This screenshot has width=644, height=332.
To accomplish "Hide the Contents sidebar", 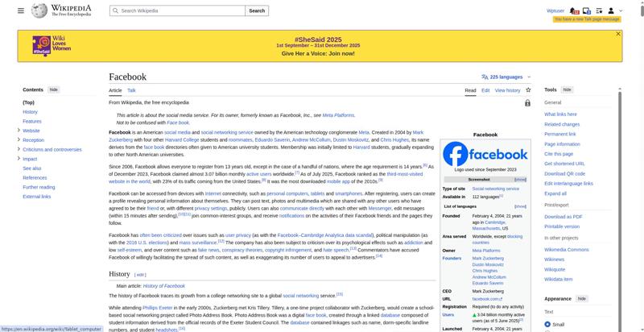I will click(x=54, y=89).
